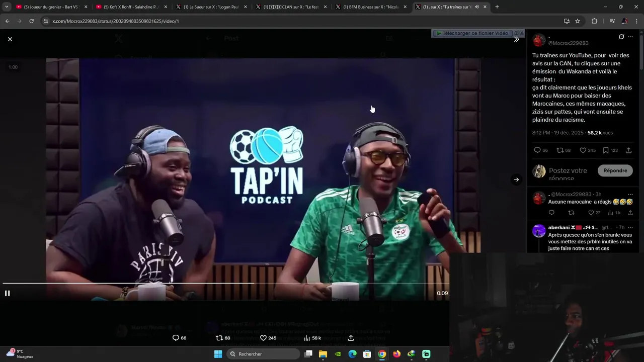Open the tweet timestamp 8:12 PM link
The image size is (644, 362).
[559, 133]
